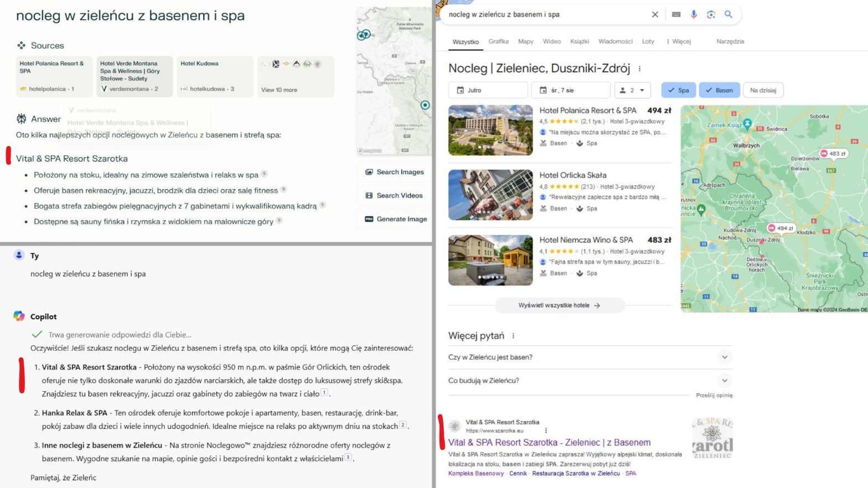Open the Więcej tabs menu
This screenshot has height=488, width=868.
tap(679, 41)
